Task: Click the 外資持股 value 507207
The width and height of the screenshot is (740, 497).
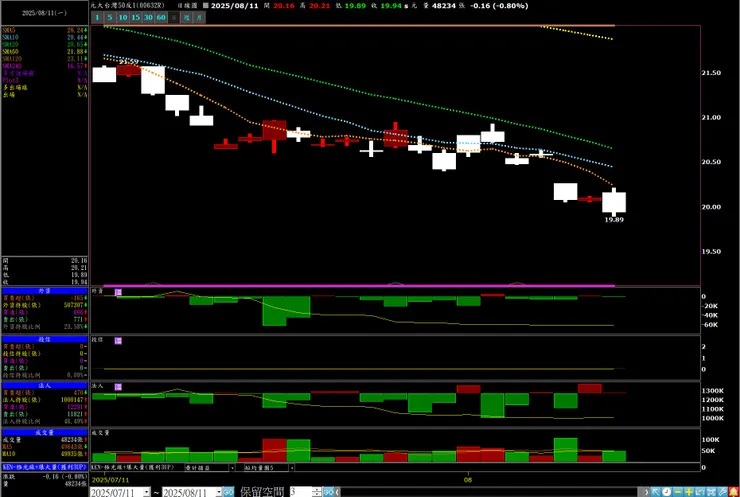Action: pos(73,305)
